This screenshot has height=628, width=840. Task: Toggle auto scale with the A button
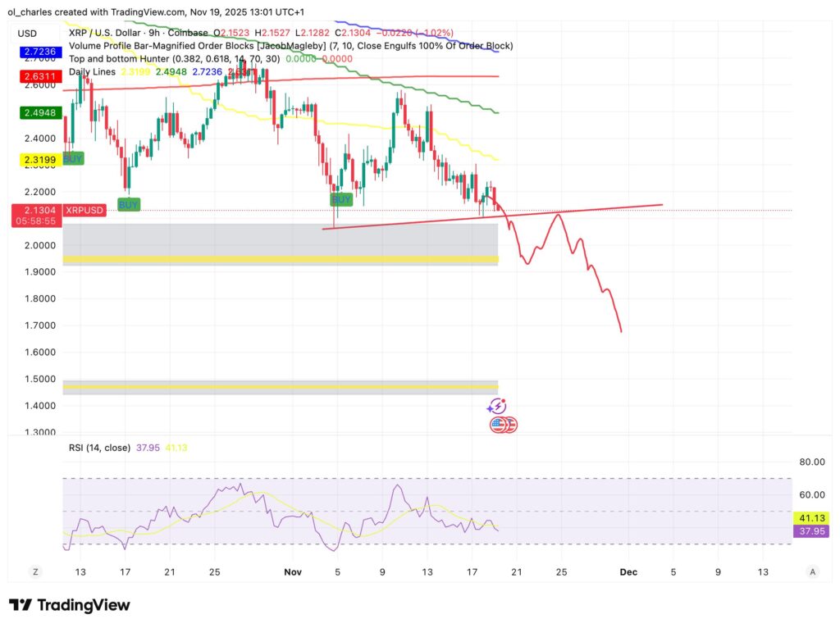812,571
